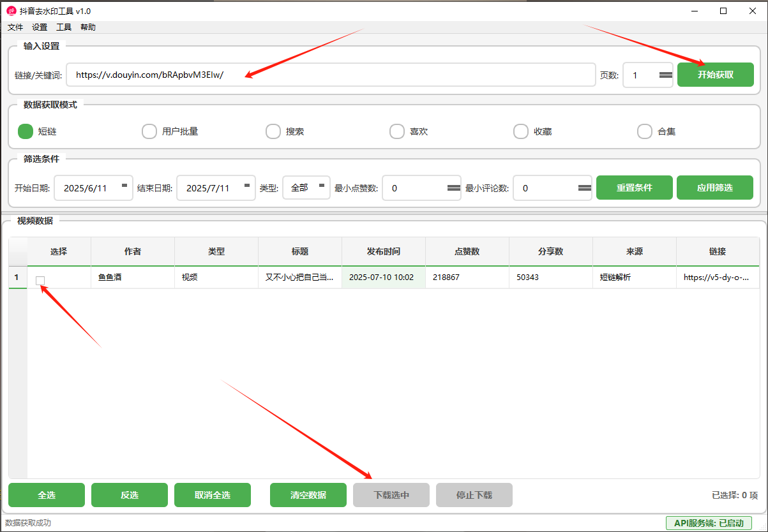This screenshot has height=532, width=768.
Task: Click the source cell 短链解析
Action: 635,277
